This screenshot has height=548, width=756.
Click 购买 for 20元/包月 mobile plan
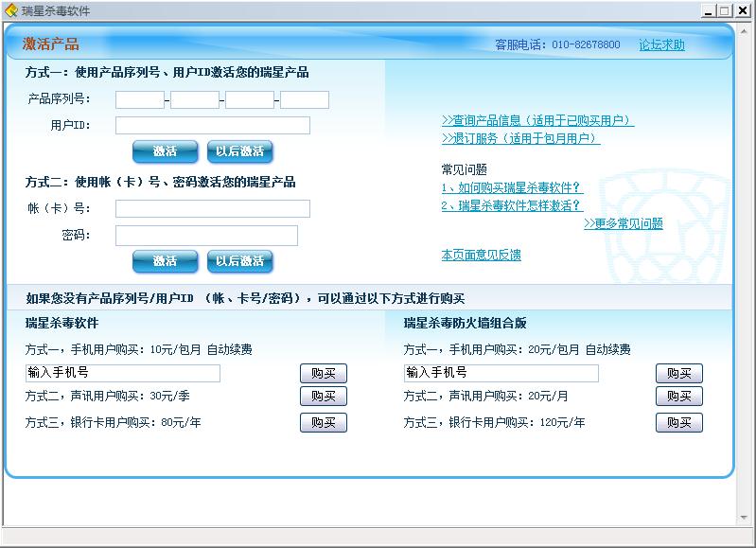tap(678, 373)
